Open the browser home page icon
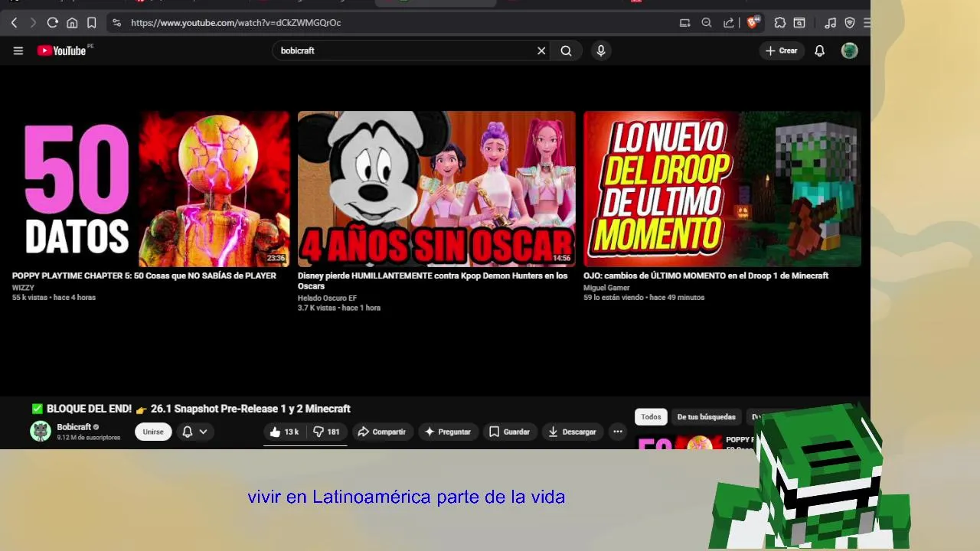This screenshot has height=551, width=980. tap(72, 23)
